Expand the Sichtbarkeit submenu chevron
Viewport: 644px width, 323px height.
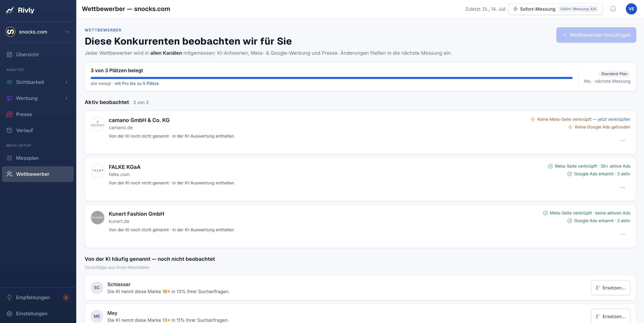(x=66, y=82)
